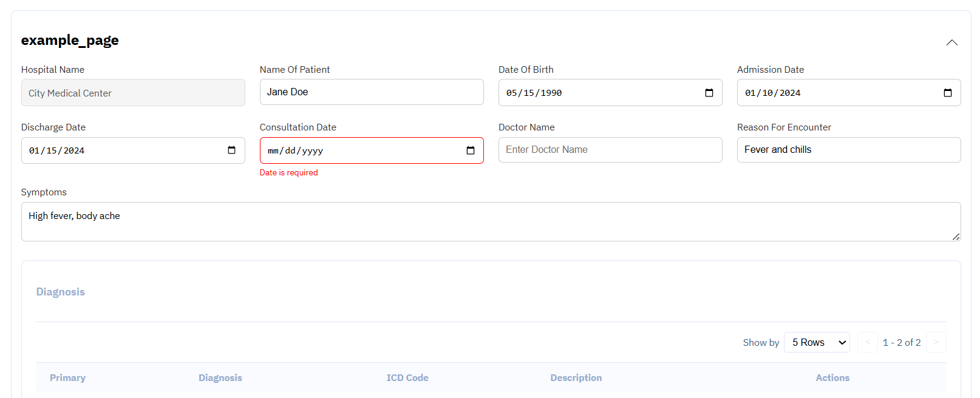Open the Consultation Date calendar picker icon

470,150
